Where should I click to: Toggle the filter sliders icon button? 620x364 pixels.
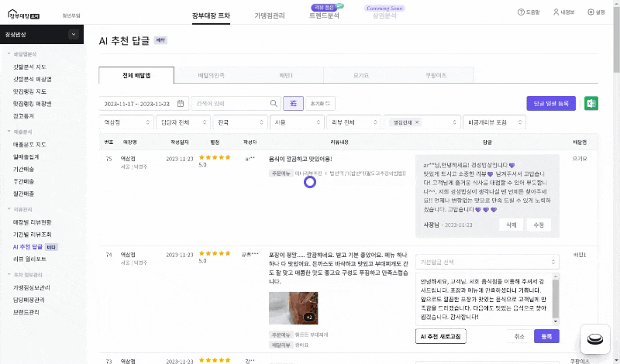[x=294, y=104]
